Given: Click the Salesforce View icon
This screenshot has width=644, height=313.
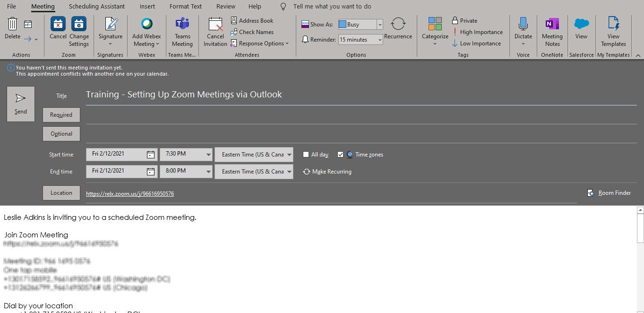Looking at the screenshot, I should (581, 28).
